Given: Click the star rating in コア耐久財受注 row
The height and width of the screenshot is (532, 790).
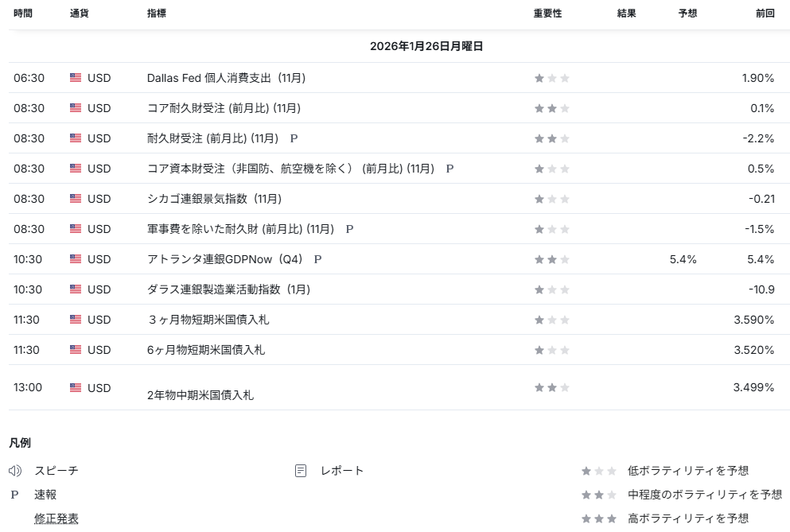Looking at the screenshot, I should (551, 108).
